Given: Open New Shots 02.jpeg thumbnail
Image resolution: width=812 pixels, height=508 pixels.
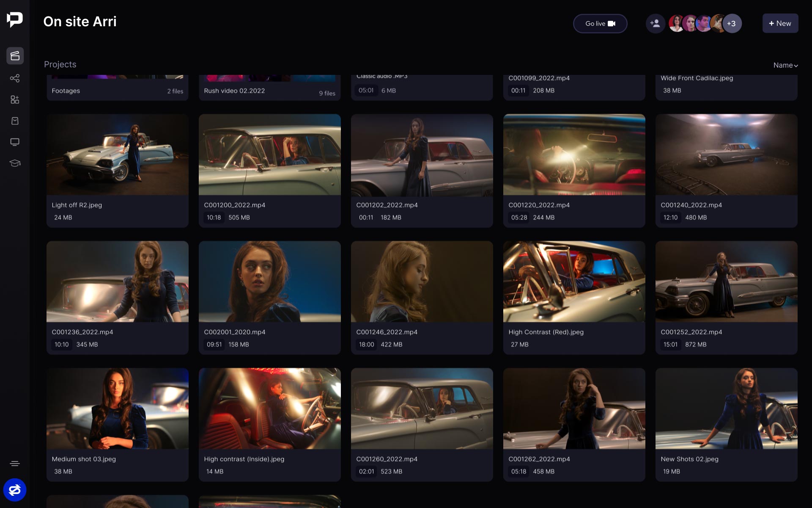Looking at the screenshot, I should (727, 409).
